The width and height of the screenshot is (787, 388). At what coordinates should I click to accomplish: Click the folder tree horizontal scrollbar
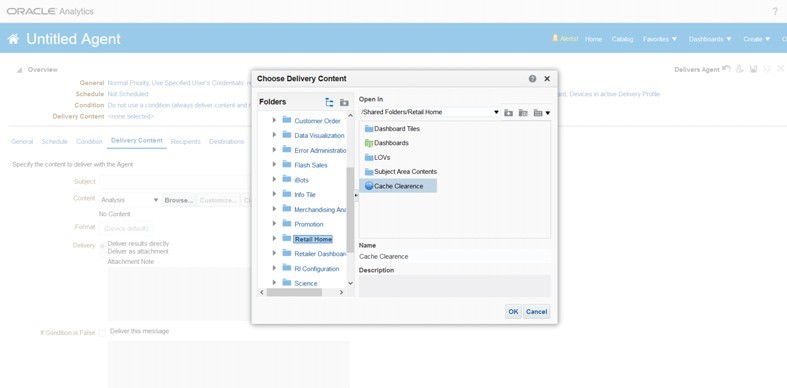[295, 292]
